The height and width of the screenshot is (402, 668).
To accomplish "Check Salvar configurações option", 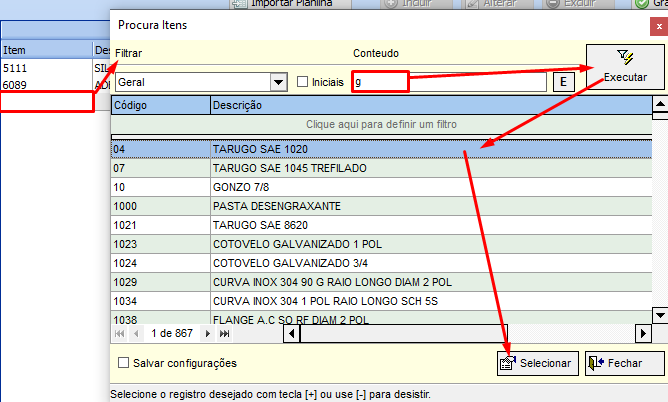I will coord(124,363).
